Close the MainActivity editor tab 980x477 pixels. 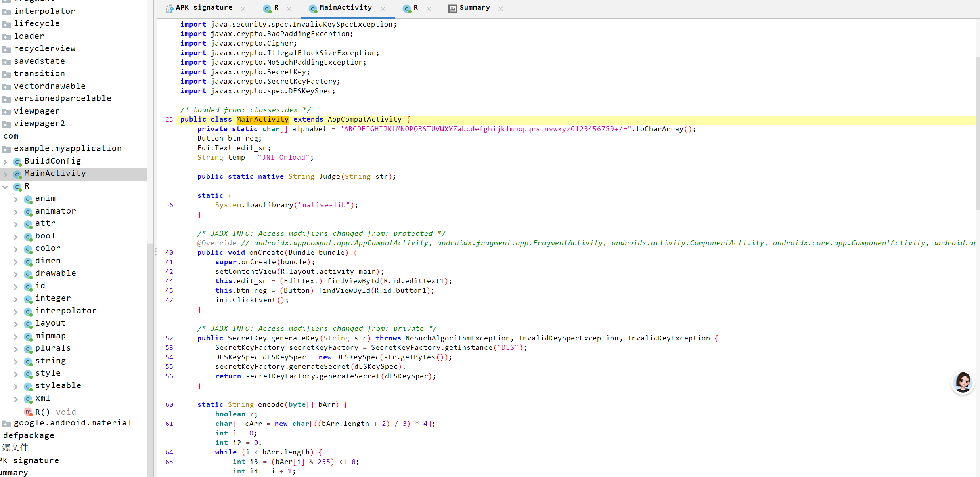(x=383, y=8)
